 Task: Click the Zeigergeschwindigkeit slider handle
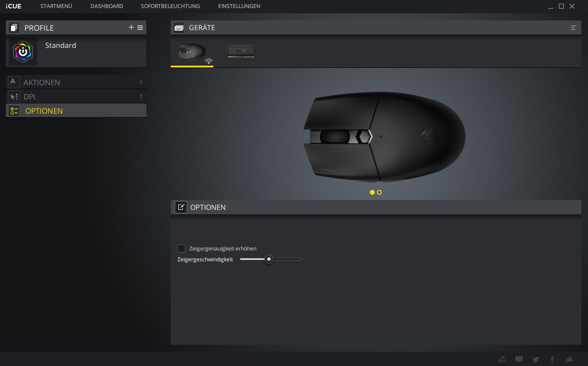(x=269, y=259)
